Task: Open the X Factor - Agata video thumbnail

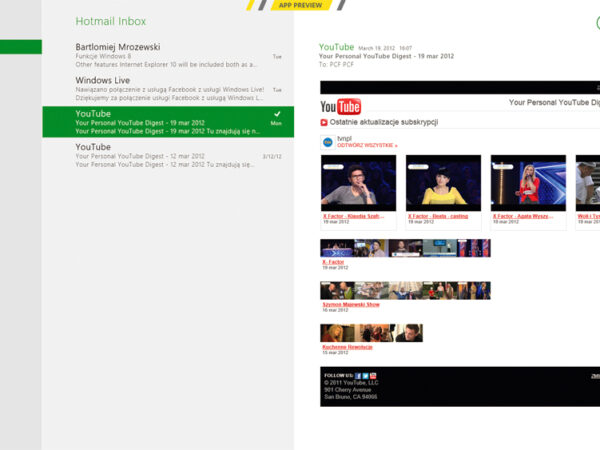Action: coord(528,183)
